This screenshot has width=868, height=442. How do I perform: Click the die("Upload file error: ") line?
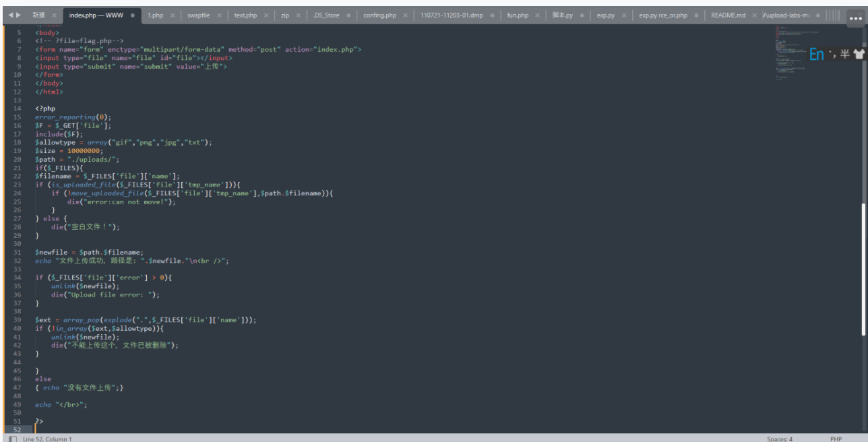(105, 294)
